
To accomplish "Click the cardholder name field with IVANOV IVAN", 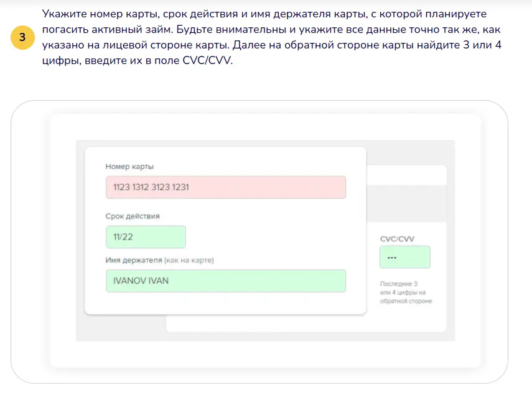I will 226,281.
